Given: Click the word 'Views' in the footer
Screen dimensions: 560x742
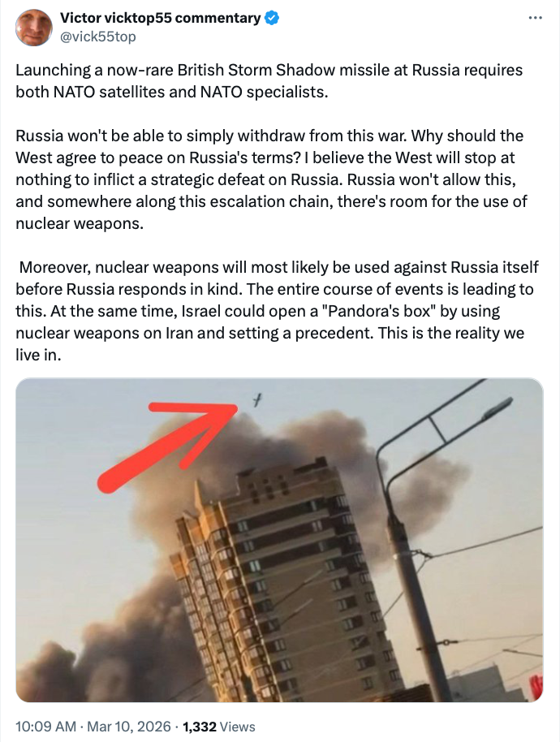Looking at the screenshot, I should coord(238,727).
